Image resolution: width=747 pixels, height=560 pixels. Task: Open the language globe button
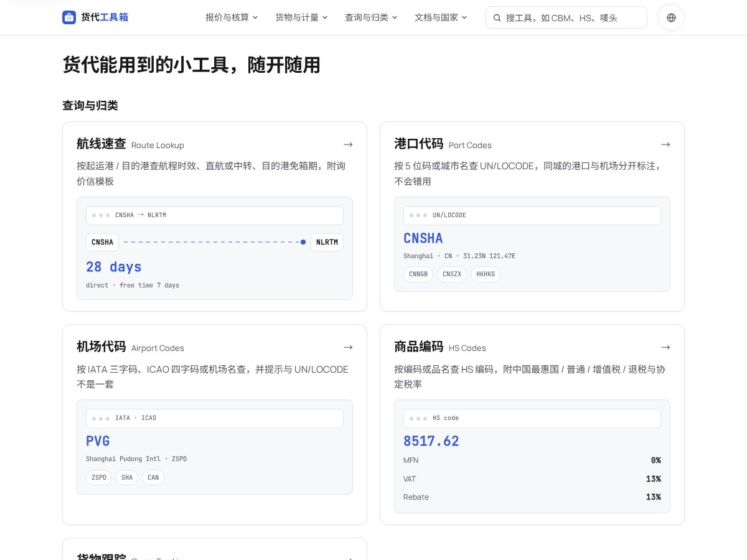click(x=671, y=17)
